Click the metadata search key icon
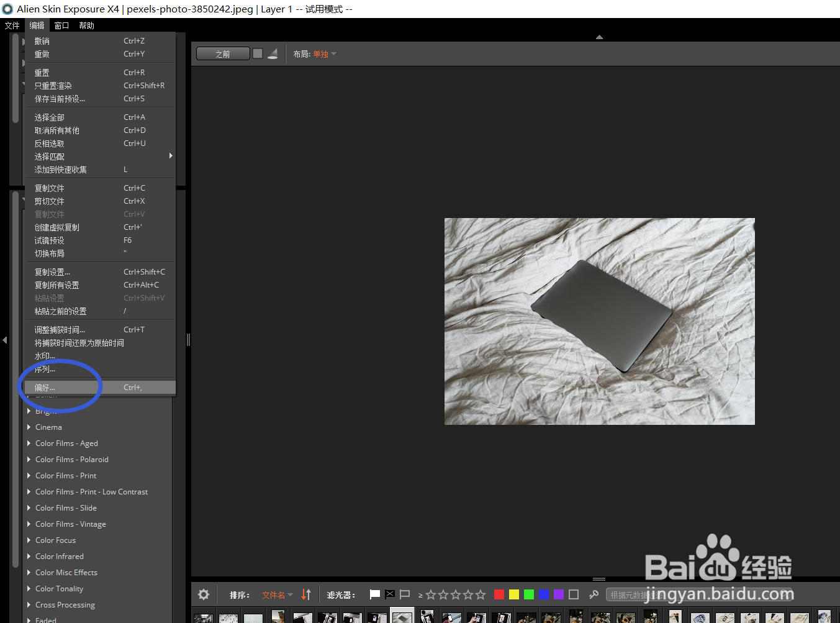This screenshot has height=623, width=840. (x=594, y=594)
